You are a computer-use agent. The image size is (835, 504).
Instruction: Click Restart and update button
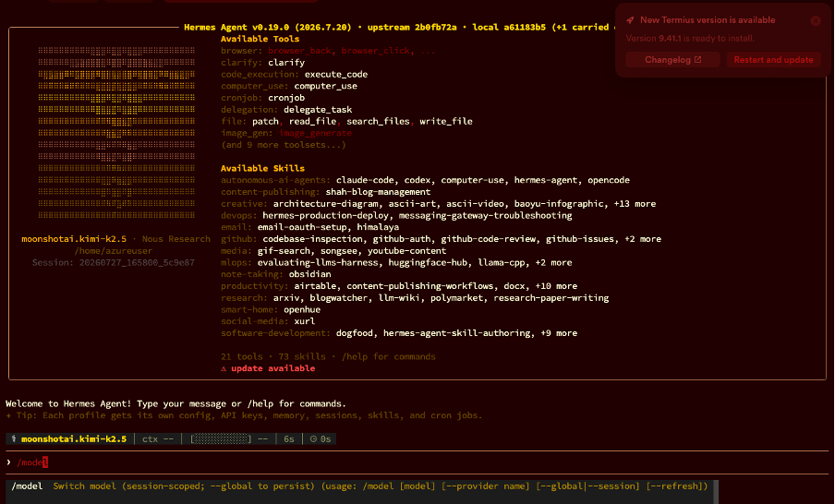pos(773,60)
